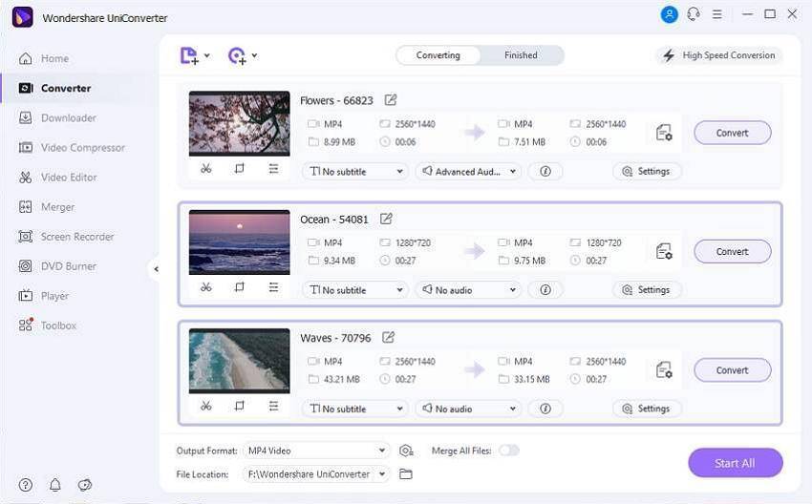Toggle the Merge All Files switch
The width and height of the screenshot is (812, 504).
(x=508, y=451)
